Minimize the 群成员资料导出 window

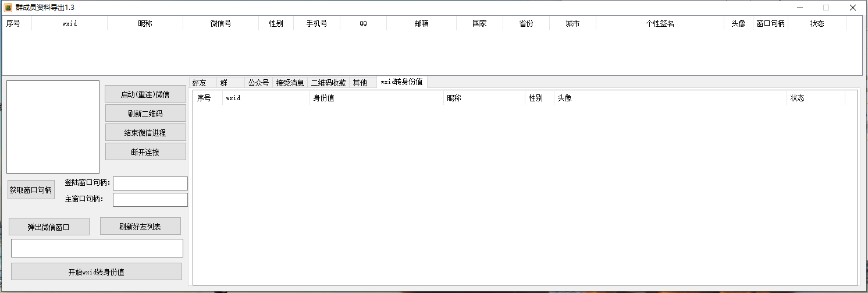click(x=800, y=8)
